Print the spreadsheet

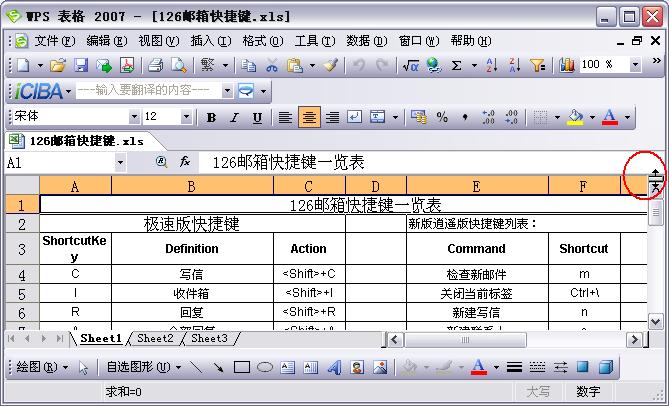(x=155, y=65)
